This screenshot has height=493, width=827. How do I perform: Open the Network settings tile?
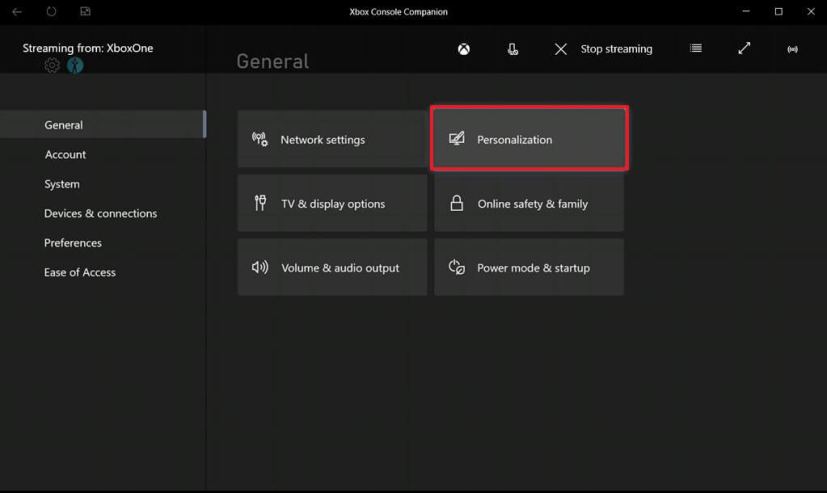(x=332, y=139)
